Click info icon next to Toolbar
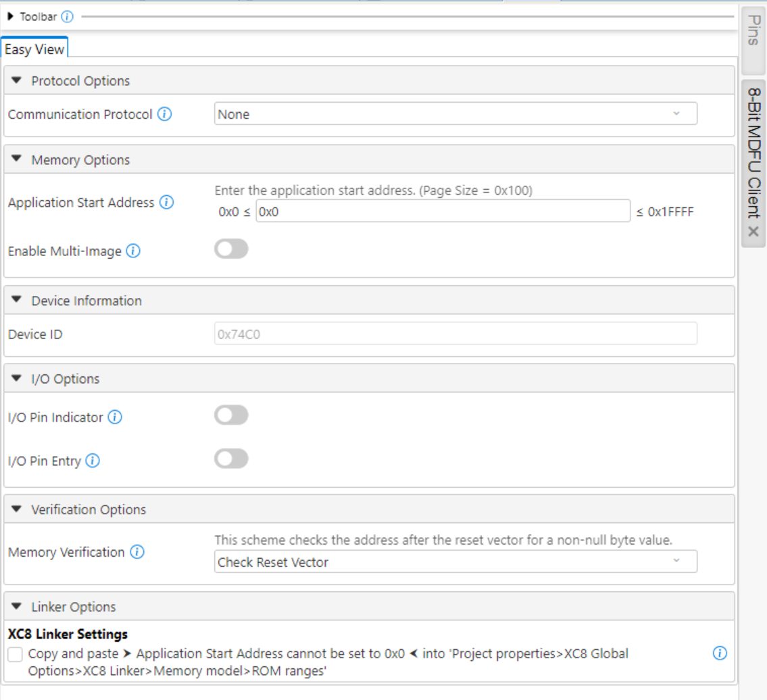Screen dimensions: 767x700 (68, 17)
